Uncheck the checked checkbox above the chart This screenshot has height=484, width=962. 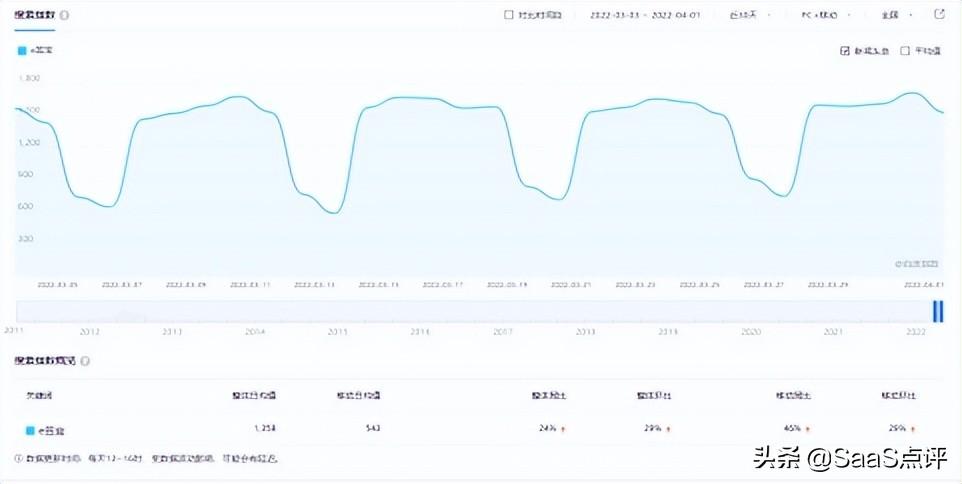844,51
